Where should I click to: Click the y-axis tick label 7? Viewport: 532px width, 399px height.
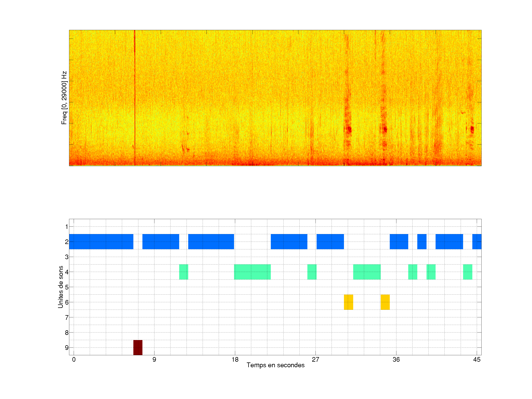pyautogui.click(x=67, y=318)
